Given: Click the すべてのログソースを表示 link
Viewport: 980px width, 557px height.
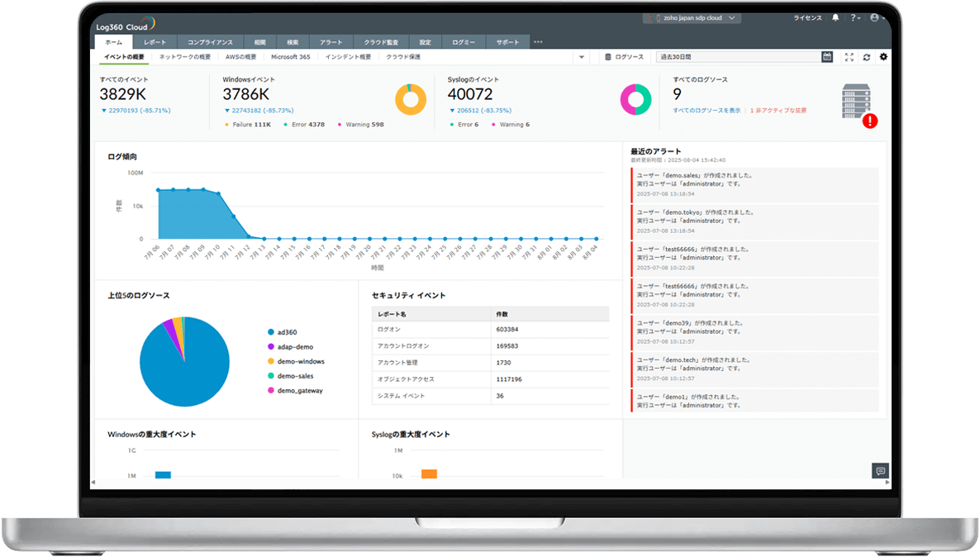Looking at the screenshot, I should pyautogui.click(x=706, y=110).
